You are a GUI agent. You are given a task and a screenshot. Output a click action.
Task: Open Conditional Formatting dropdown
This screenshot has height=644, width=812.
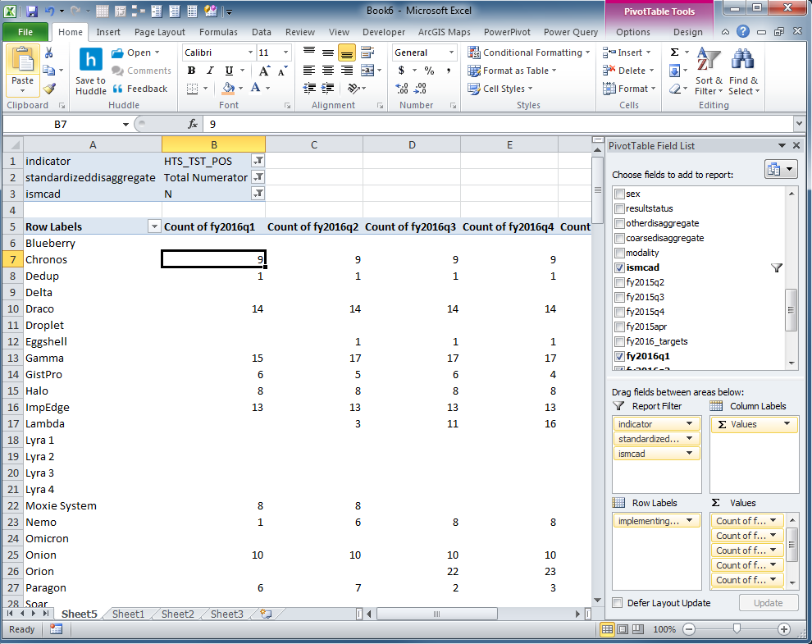(529, 53)
